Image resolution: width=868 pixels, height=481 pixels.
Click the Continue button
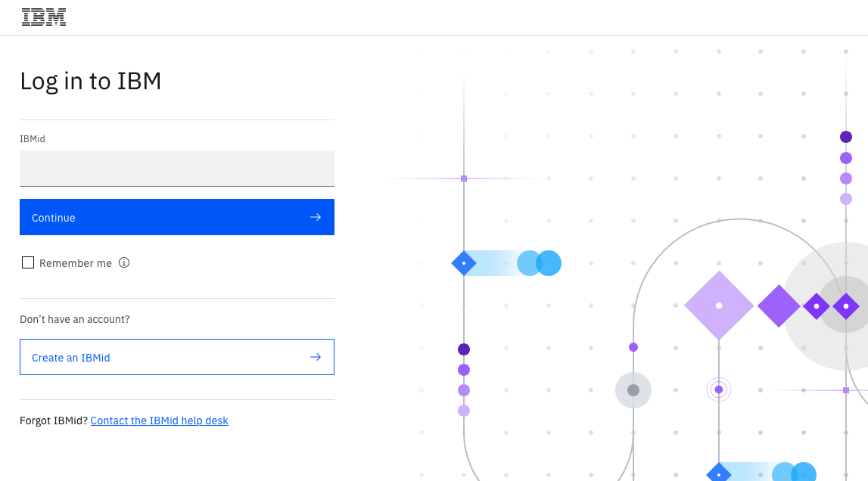click(x=177, y=217)
